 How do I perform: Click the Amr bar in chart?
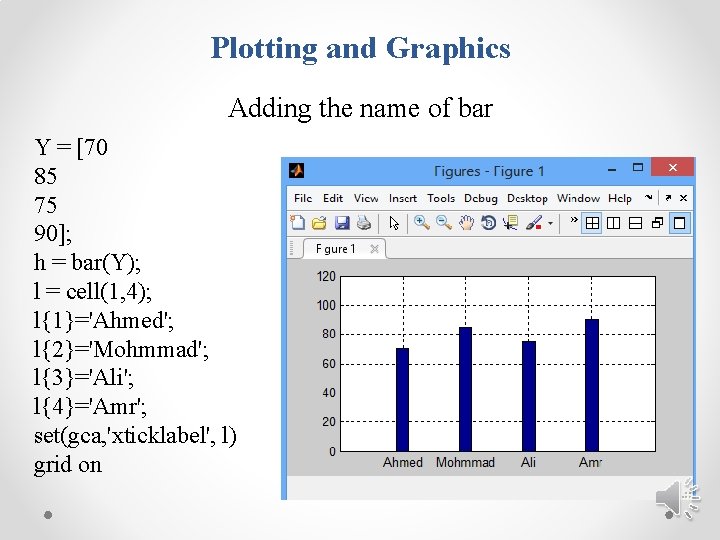pyautogui.click(x=591, y=385)
